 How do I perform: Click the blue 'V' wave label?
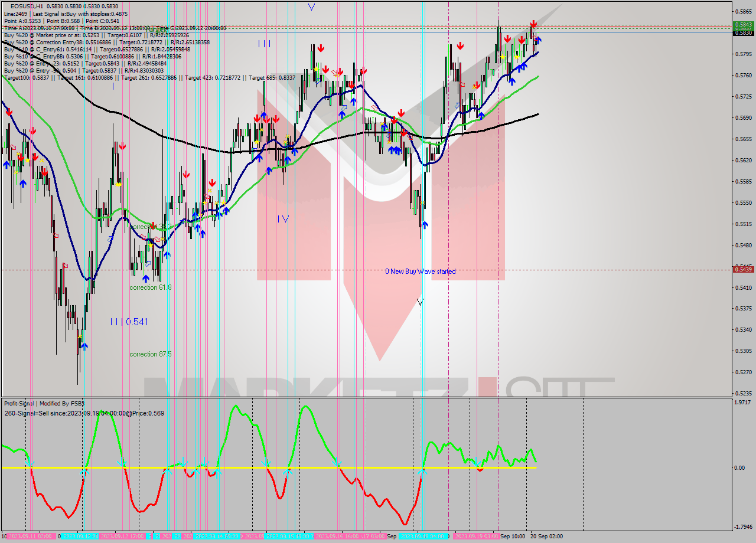pyautogui.click(x=311, y=7)
